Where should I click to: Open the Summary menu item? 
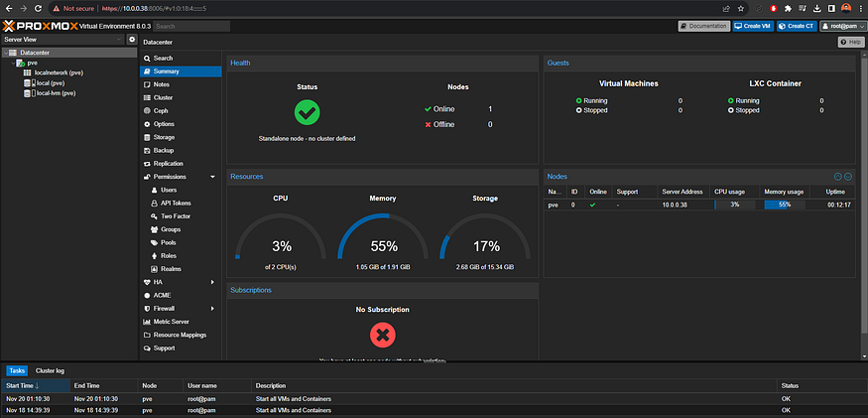tap(181, 71)
